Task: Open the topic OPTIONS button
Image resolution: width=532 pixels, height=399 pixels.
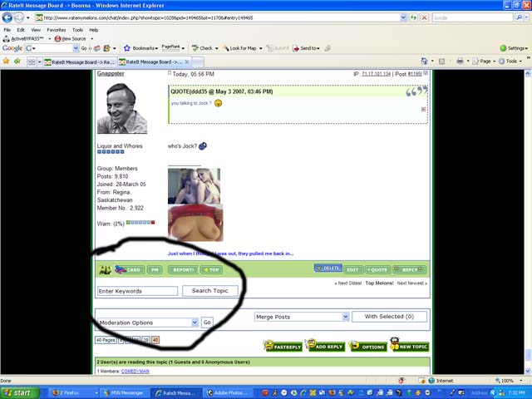Action: (x=367, y=346)
